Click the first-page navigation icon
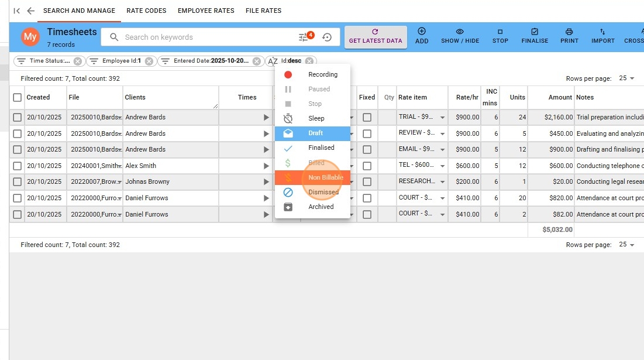Screen dimensions: 644x360 (17, 11)
